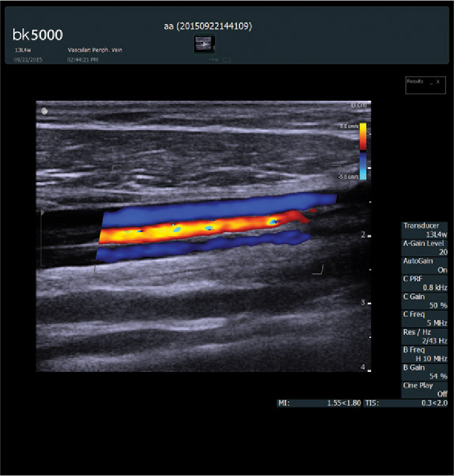Toggle AutoGain on or off
The height and width of the screenshot is (476, 454).
pyautogui.click(x=425, y=265)
